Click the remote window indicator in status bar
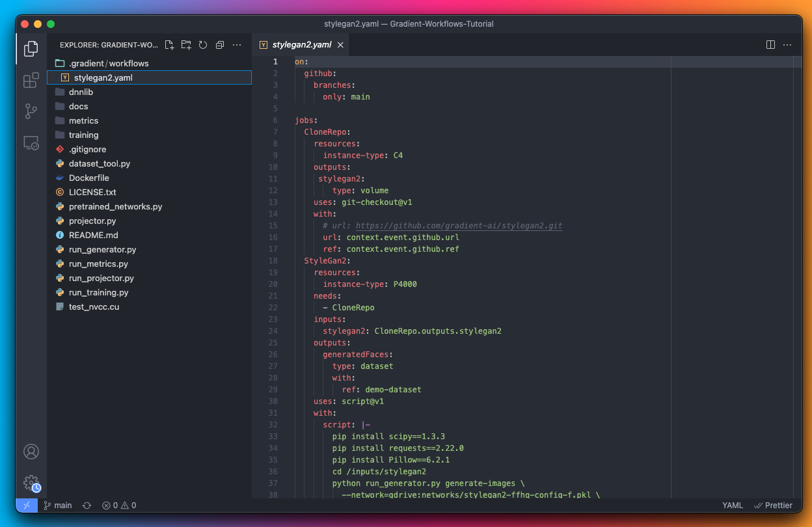This screenshot has height=527, width=812. 27,505
